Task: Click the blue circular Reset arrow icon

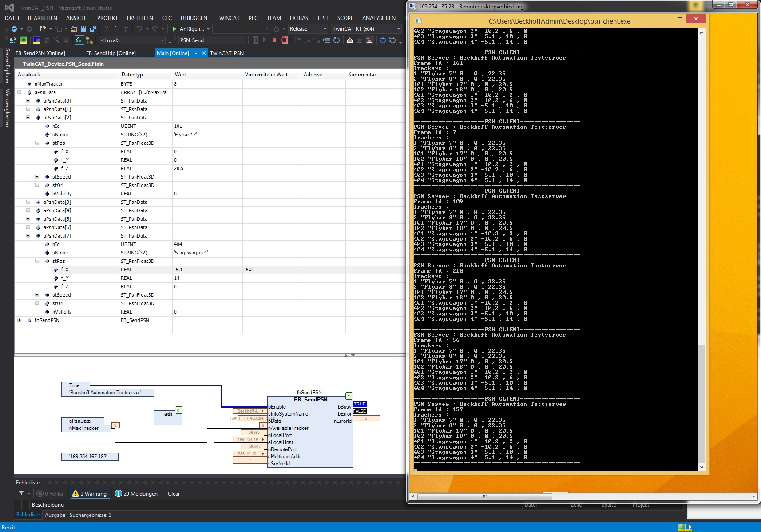Action: click(337, 40)
